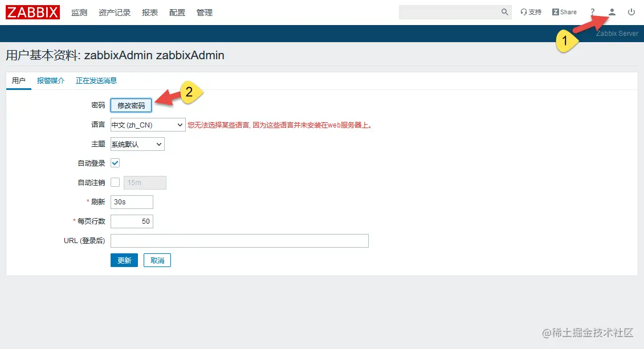
Task: Click the 更新 button
Action: [x=124, y=260]
